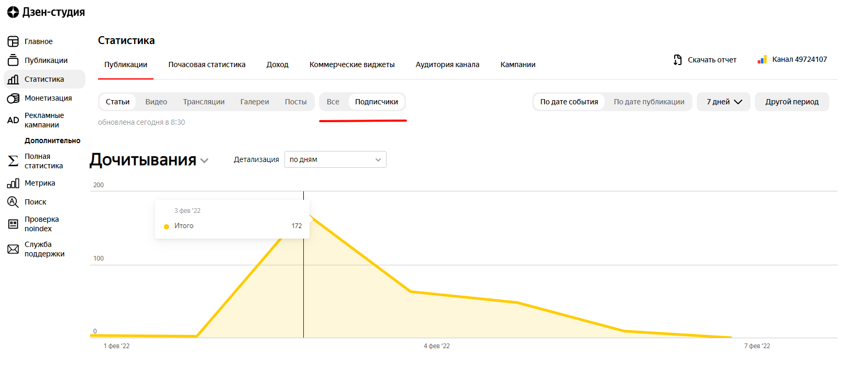Select the Галереи content filter
This screenshot has width=868, height=366.
pos(255,102)
